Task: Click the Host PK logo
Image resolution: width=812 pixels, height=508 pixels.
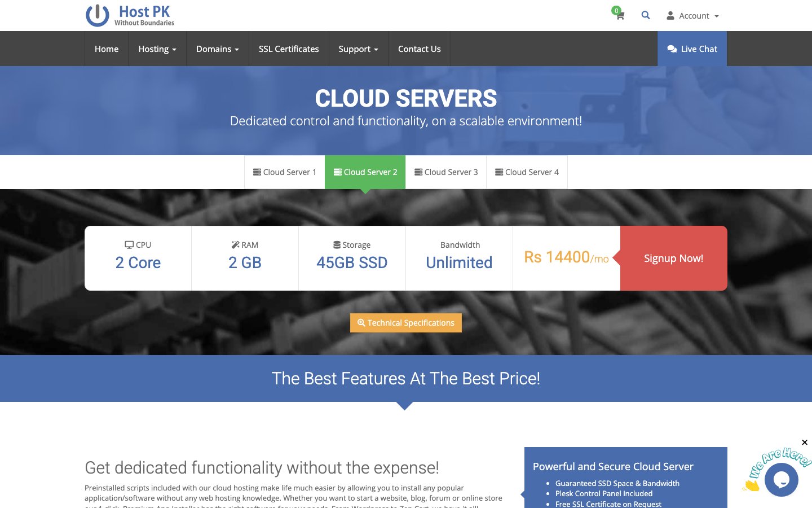Action: (x=130, y=15)
